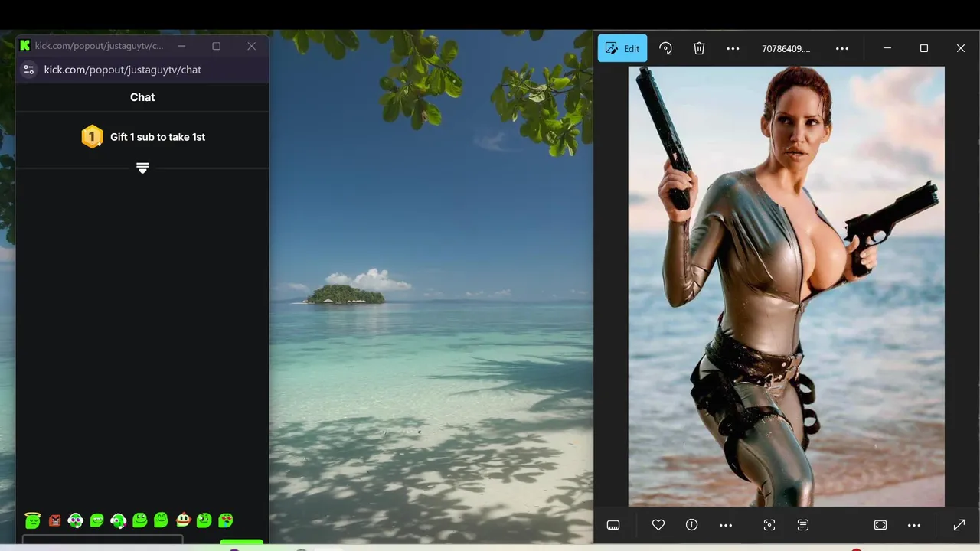Click the Edit button in Photos

622,48
